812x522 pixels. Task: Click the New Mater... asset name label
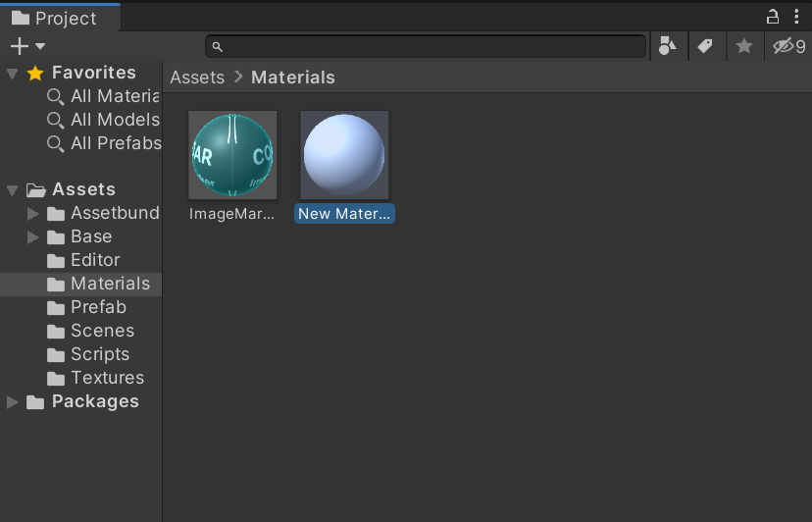click(344, 214)
